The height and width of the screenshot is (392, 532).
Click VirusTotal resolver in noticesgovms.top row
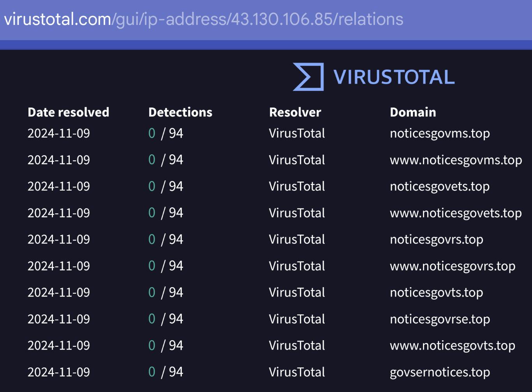pos(297,133)
